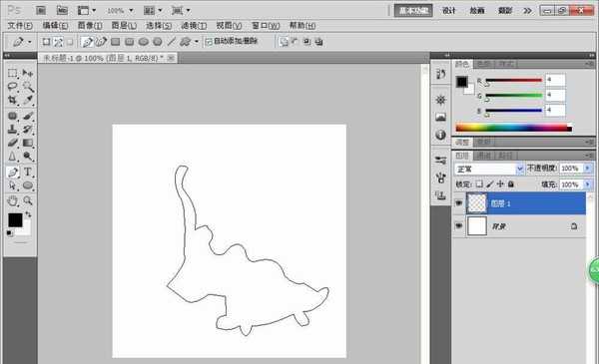Screen dimensions: 599x364
Task: Click the R red color slider
Action: click(x=514, y=80)
